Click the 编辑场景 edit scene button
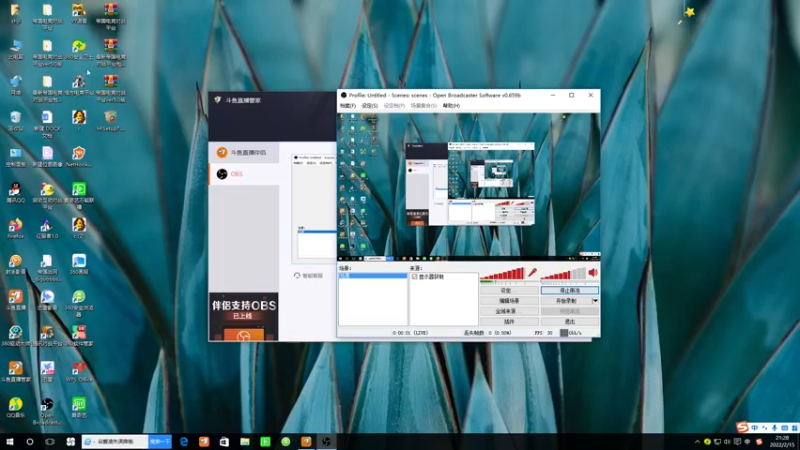 click(509, 301)
